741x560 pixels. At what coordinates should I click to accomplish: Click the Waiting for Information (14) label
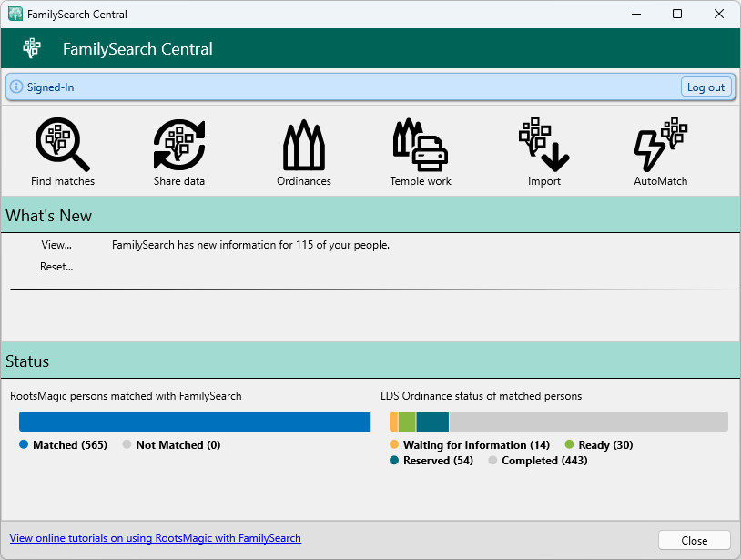click(476, 445)
